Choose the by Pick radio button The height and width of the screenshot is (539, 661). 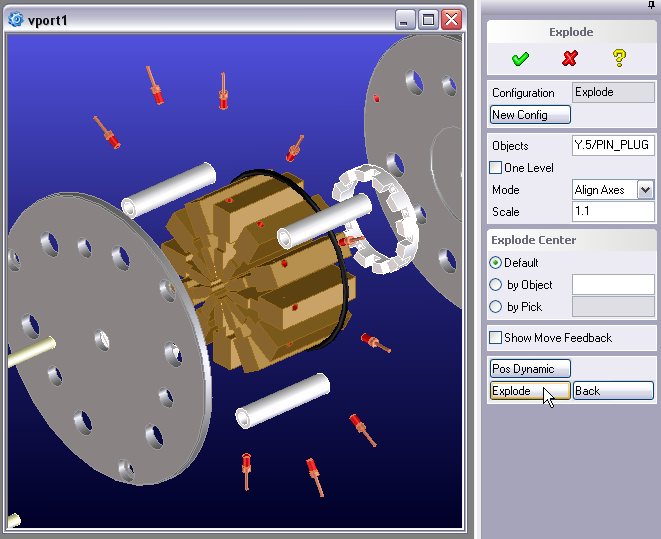496,307
